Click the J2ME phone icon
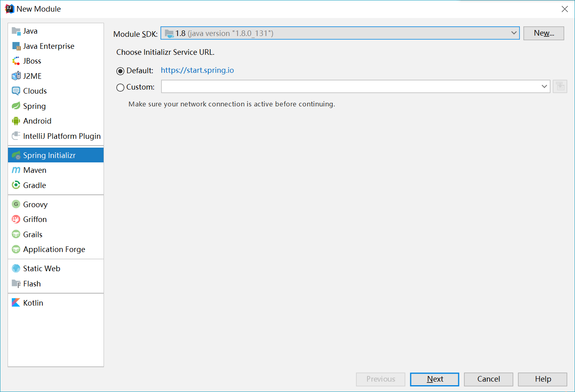This screenshot has width=575, height=392. pyautogui.click(x=16, y=76)
